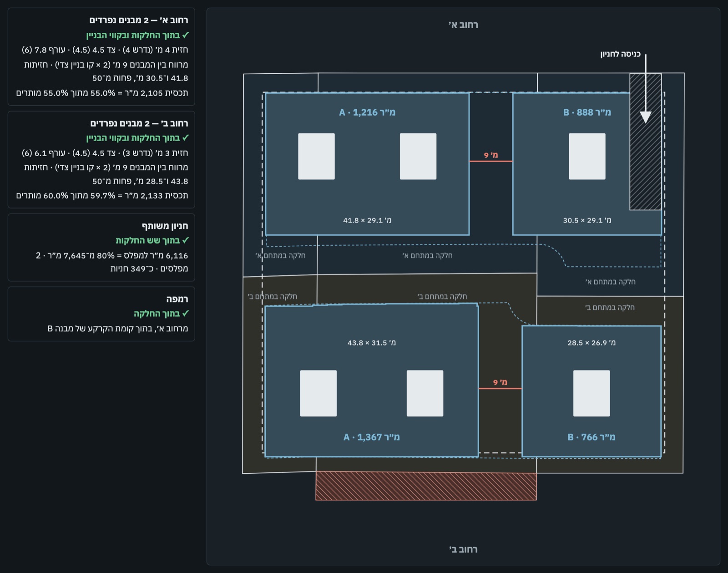Screen dimensions: 728x573
Task: Select the upper red 9 מ׳ gap label
Action: [x=491, y=155]
